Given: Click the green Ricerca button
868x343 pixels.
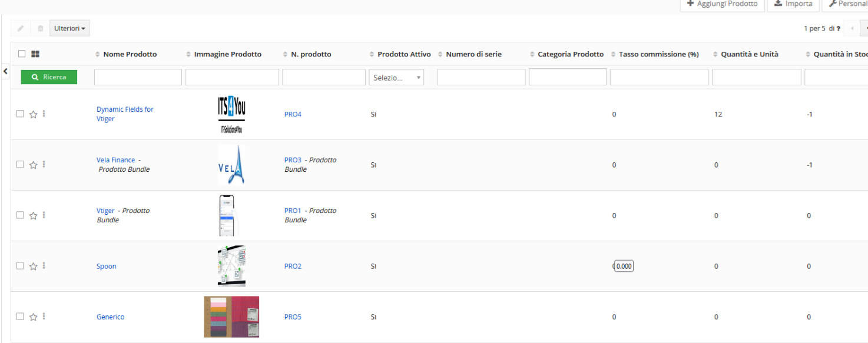Looking at the screenshot, I should point(49,77).
